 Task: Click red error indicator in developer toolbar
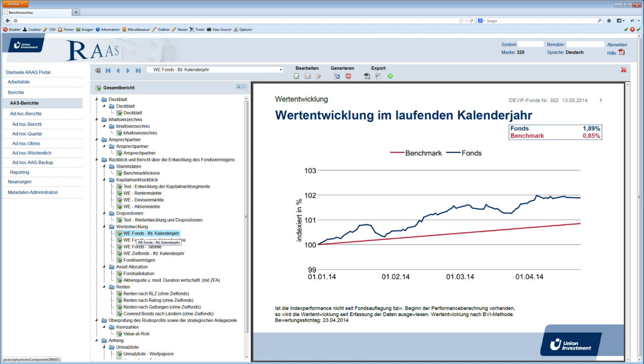tap(632, 30)
